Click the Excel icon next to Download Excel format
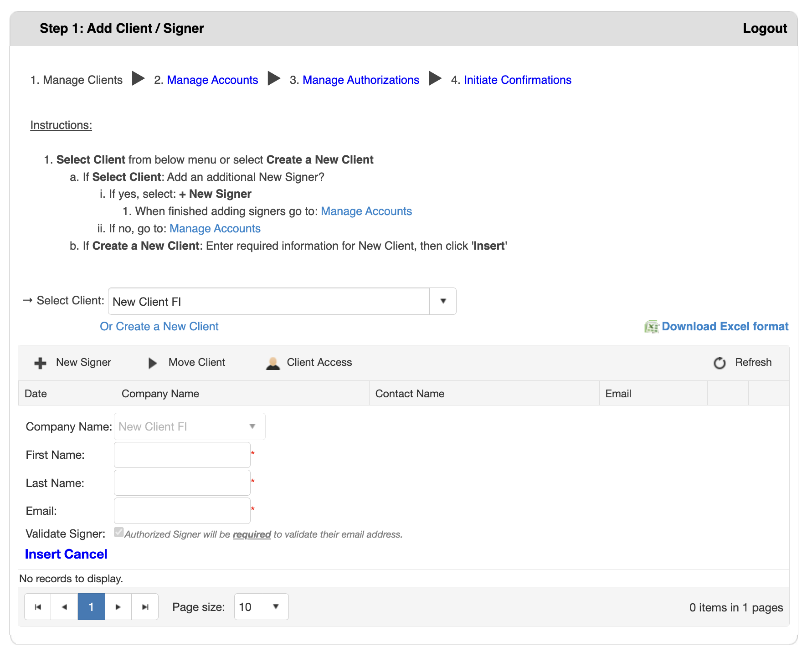 [652, 326]
